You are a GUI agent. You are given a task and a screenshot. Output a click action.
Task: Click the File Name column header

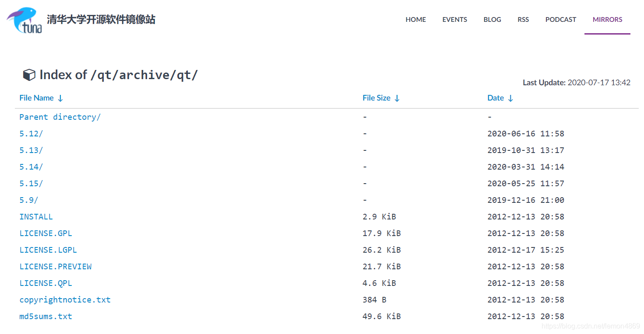pyautogui.click(x=36, y=98)
